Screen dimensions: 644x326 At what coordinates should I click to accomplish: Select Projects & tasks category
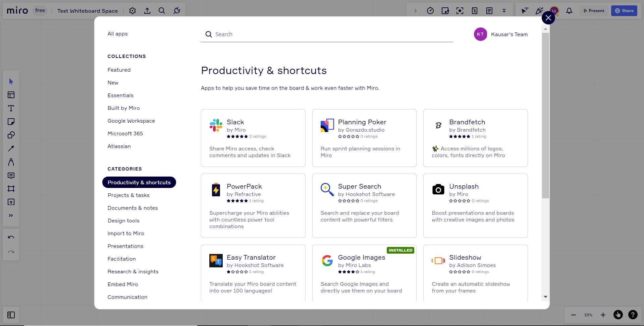[x=128, y=195]
